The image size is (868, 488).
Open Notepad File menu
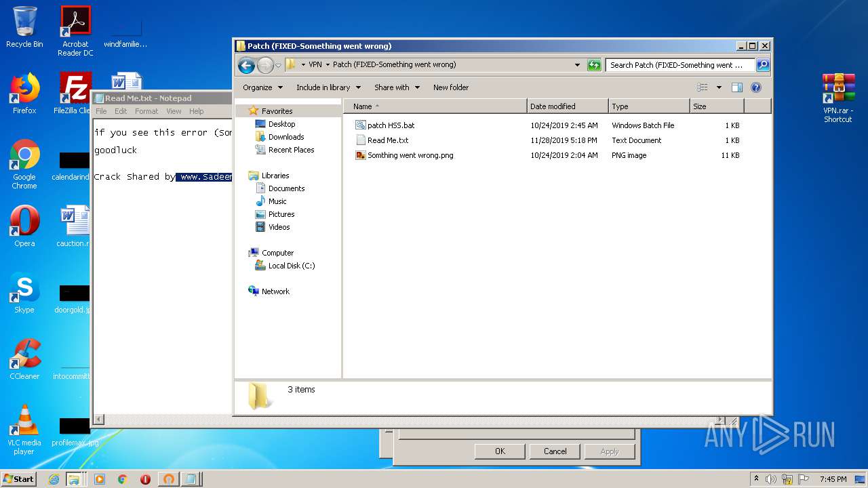tap(101, 111)
